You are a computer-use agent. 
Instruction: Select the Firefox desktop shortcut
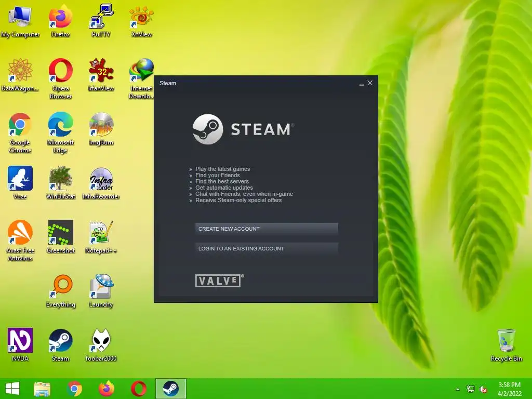click(60, 21)
